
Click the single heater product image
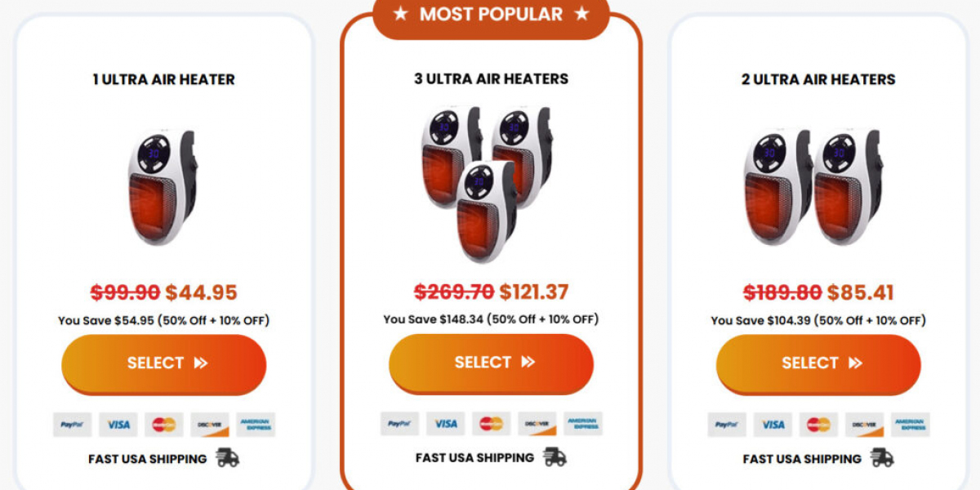pyautogui.click(x=163, y=186)
